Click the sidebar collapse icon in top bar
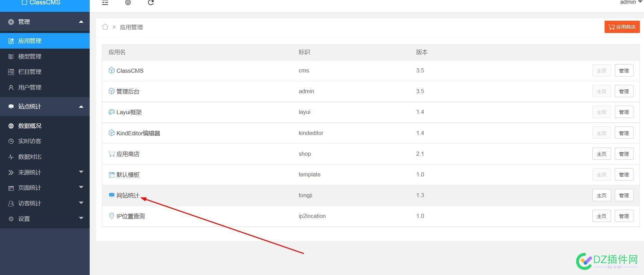This screenshot has height=275, width=644. [105, 2]
